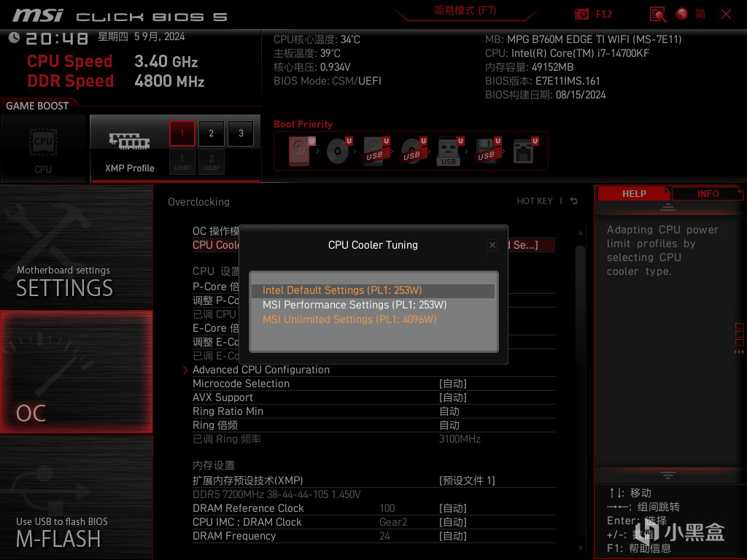This screenshot has height=560, width=747.
Task: Enable XMP profile 1
Action: pos(182,133)
